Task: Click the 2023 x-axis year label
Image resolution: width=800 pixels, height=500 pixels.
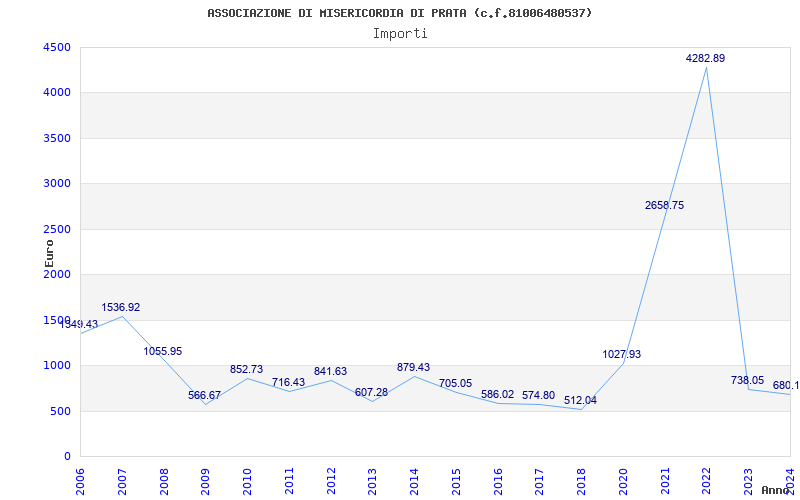Action: click(x=748, y=482)
